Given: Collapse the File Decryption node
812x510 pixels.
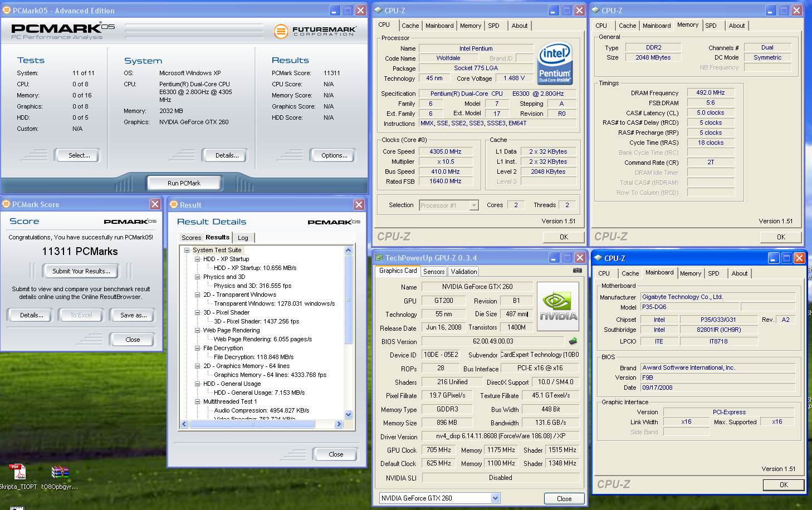Looking at the screenshot, I should 197,348.
